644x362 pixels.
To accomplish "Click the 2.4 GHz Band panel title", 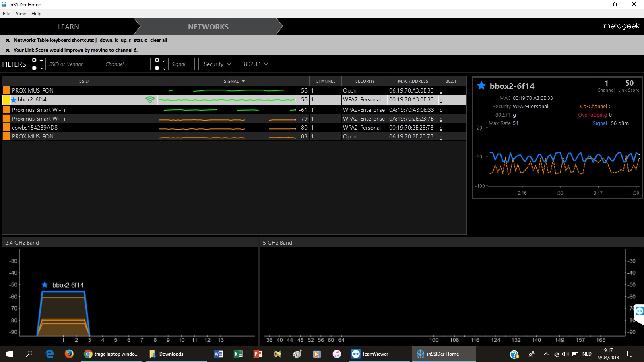I will click(x=22, y=243).
